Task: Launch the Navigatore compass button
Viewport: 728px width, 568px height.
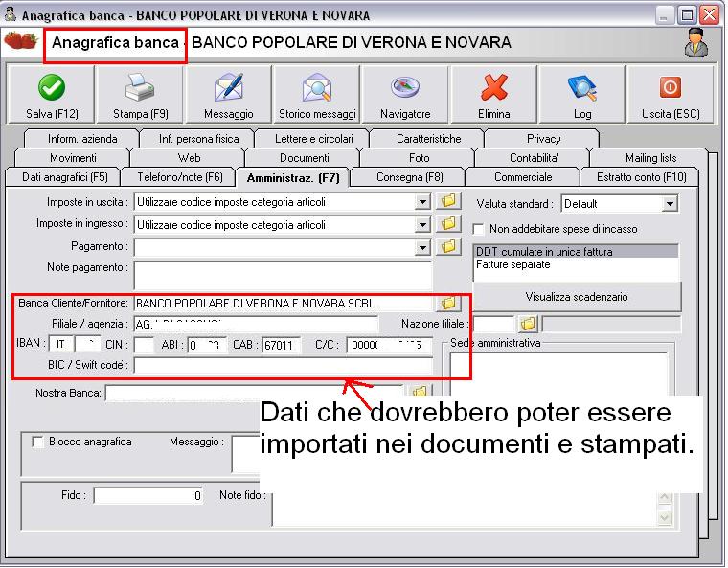Action: coord(405,95)
